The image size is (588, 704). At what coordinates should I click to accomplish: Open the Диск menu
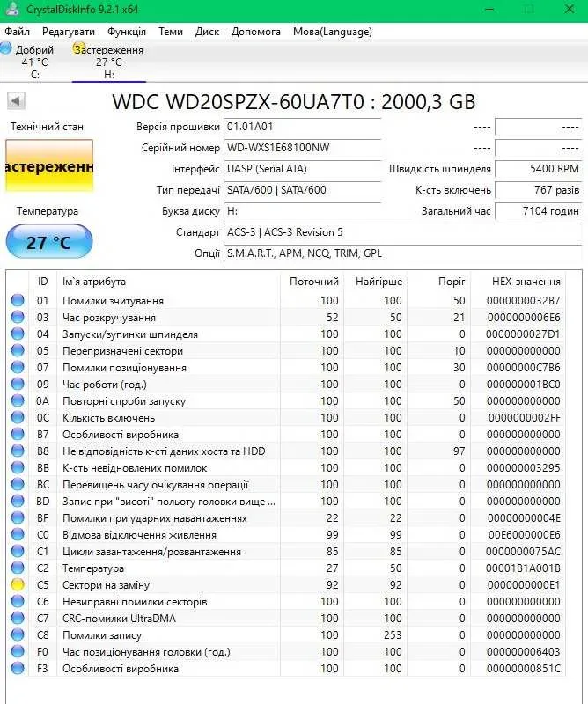pos(207,32)
